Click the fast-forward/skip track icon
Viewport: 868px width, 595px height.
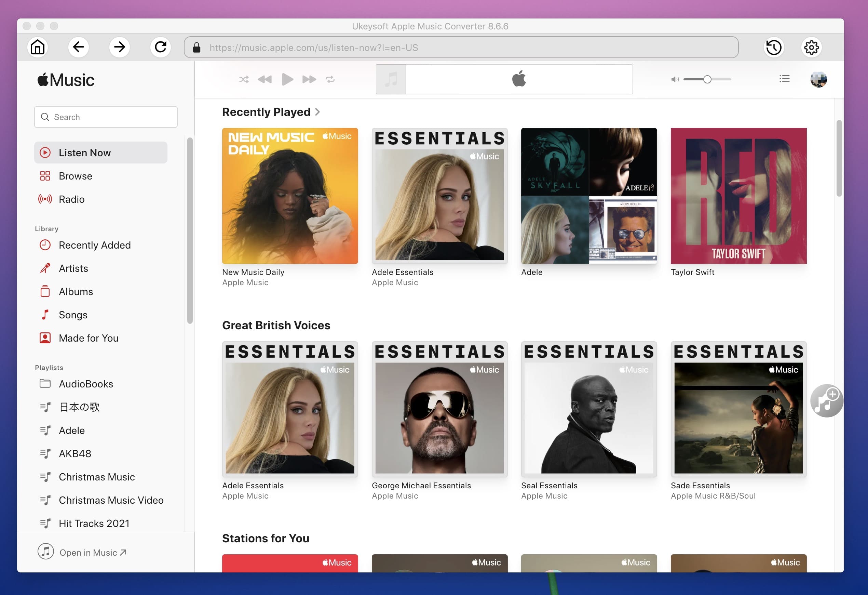pyautogui.click(x=309, y=79)
